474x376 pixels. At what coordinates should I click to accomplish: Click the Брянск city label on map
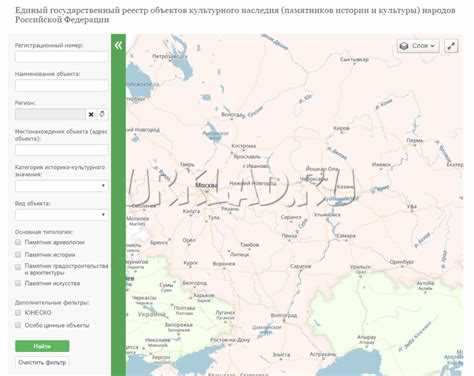click(159, 243)
